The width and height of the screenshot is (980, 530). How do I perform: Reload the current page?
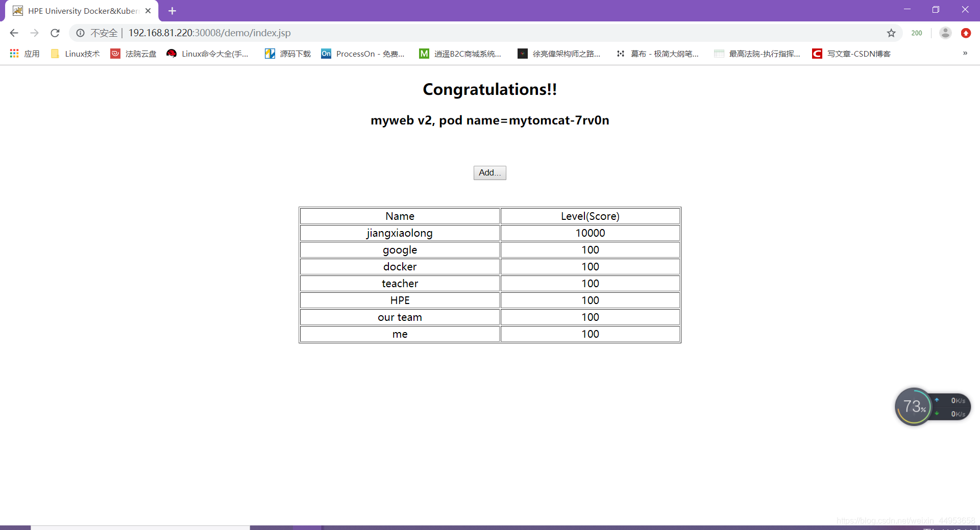(55, 33)
